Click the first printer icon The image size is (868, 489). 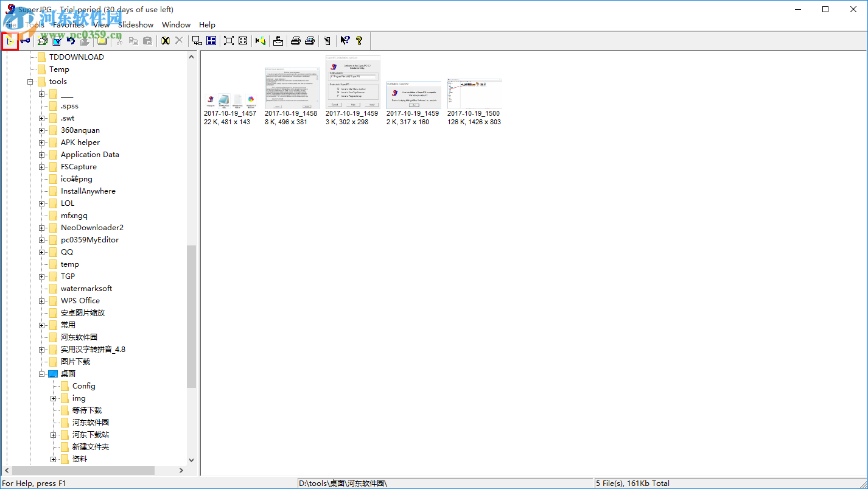coord(296,41)
